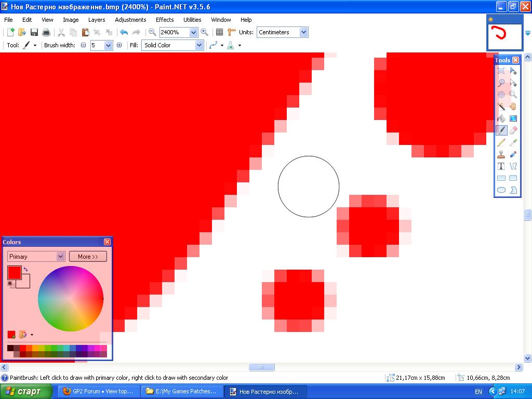Choose the Pan hand tool
The width and height of the screenshot is (532, 399).
click(513, 107)
